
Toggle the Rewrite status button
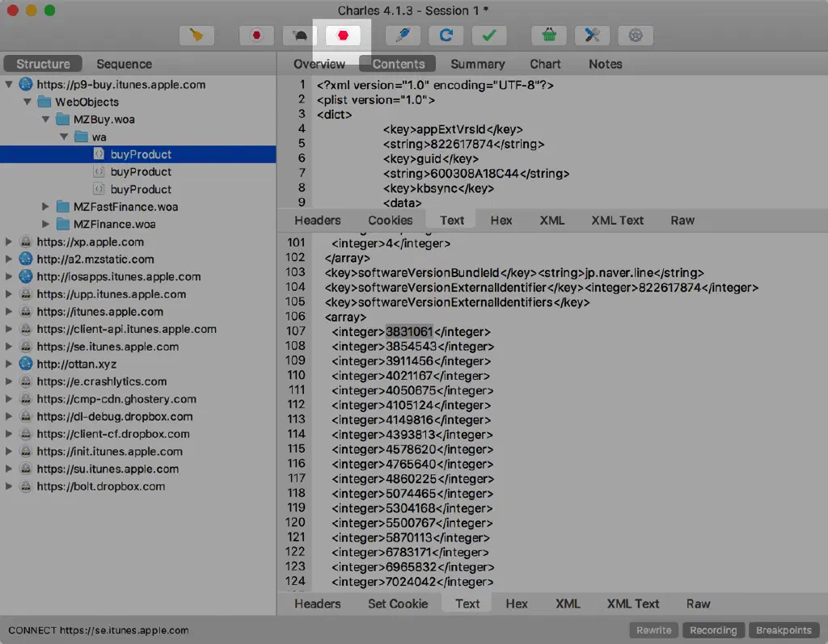coord(653,630)
